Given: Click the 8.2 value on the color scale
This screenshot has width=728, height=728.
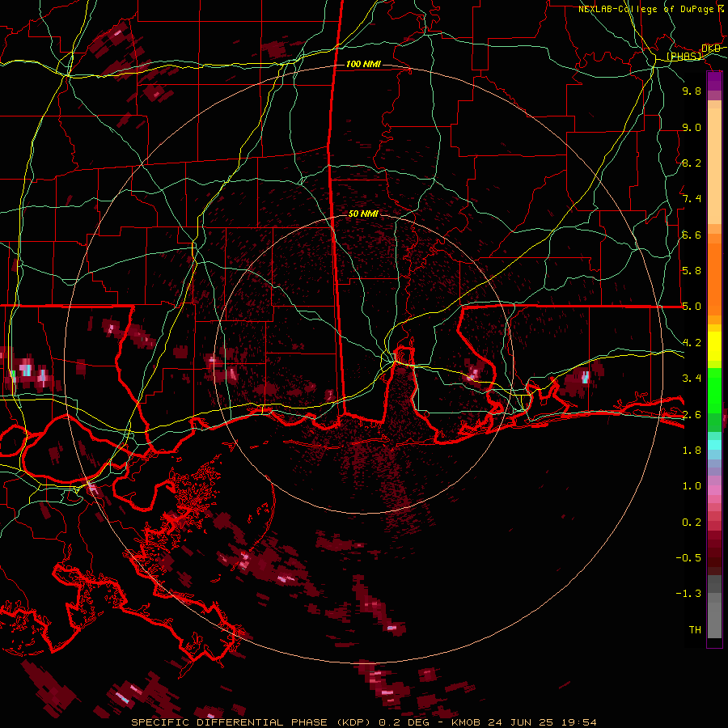Looking at the screenshot, I should 692,163.
